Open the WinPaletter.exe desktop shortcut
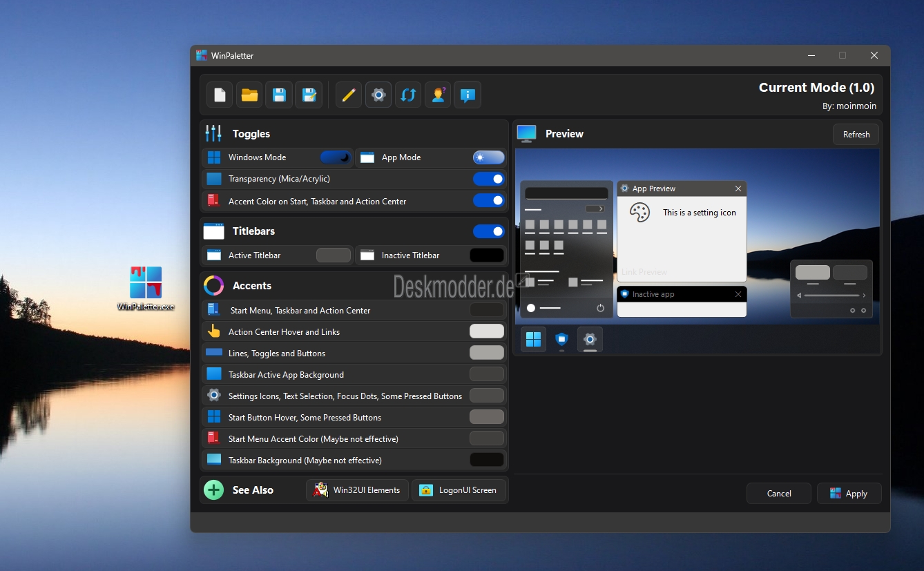924x571 pixels. [146, 288]
